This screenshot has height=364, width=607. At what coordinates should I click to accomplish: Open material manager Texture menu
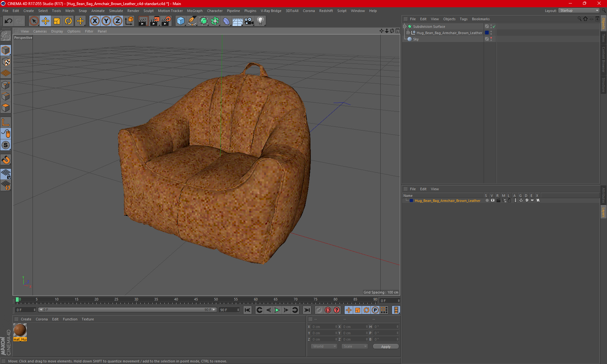(88, 319)
